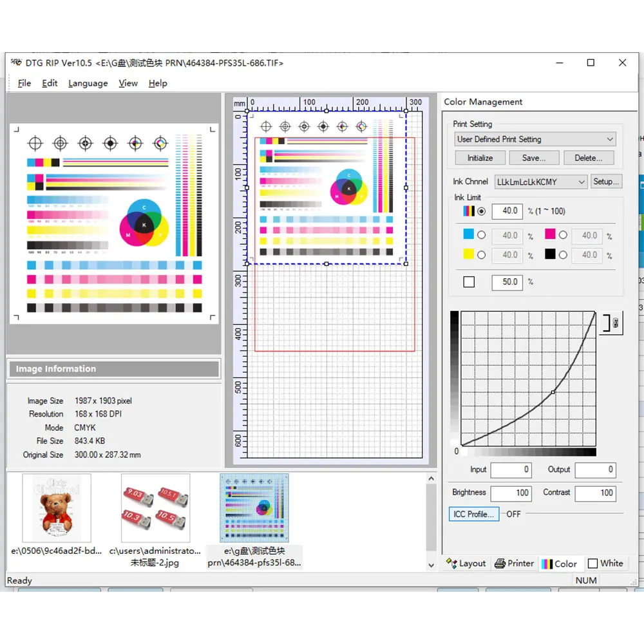
Task: Click the ICC Profile... button
Action: (474, 514)
